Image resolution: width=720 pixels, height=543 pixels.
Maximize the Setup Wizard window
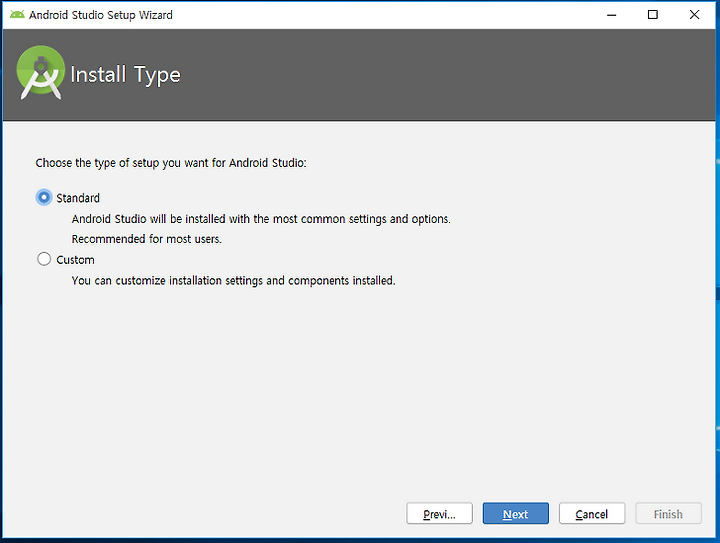tap(652, 15)
